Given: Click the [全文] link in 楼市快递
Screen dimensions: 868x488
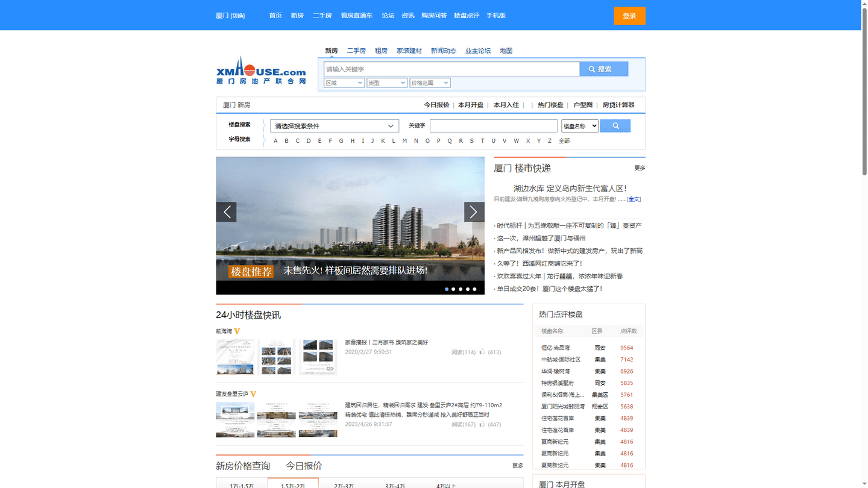Looking at the screenshot, I should 634,199.
